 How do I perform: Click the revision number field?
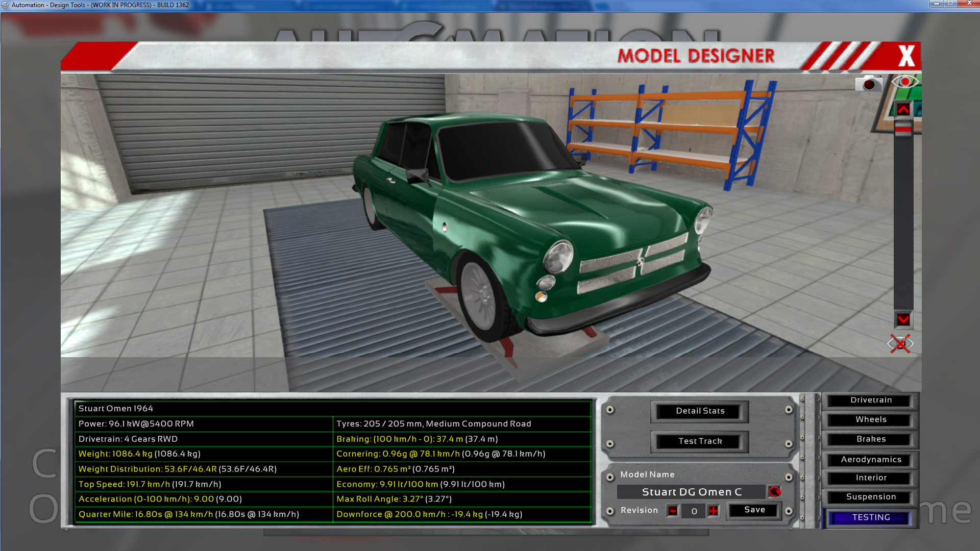(694, 511)
